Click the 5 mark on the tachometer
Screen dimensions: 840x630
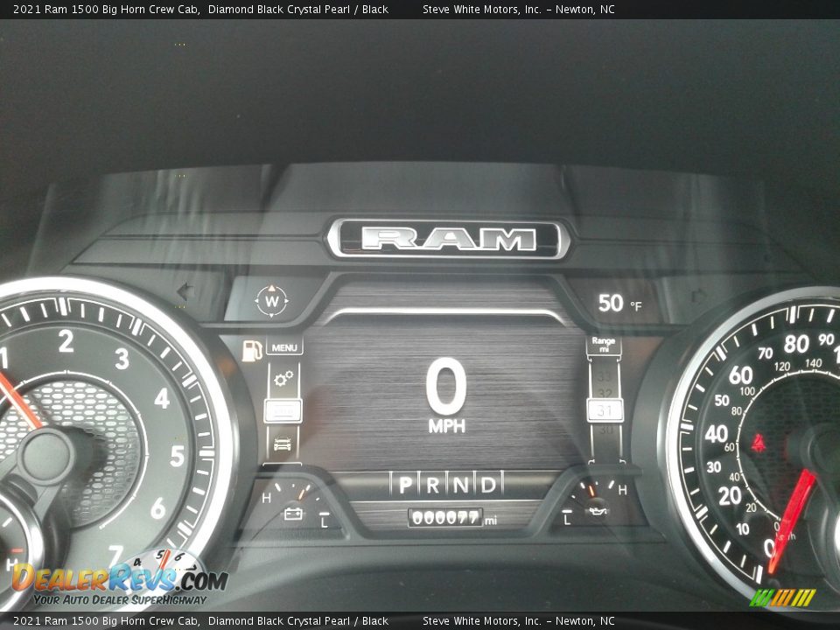pos(178,456)
